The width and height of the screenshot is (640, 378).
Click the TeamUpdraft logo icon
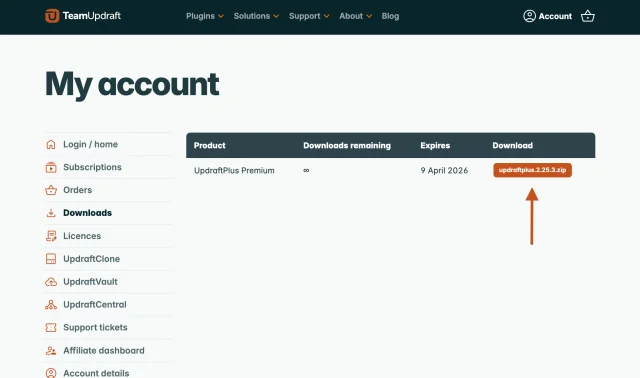coord(52,16)
